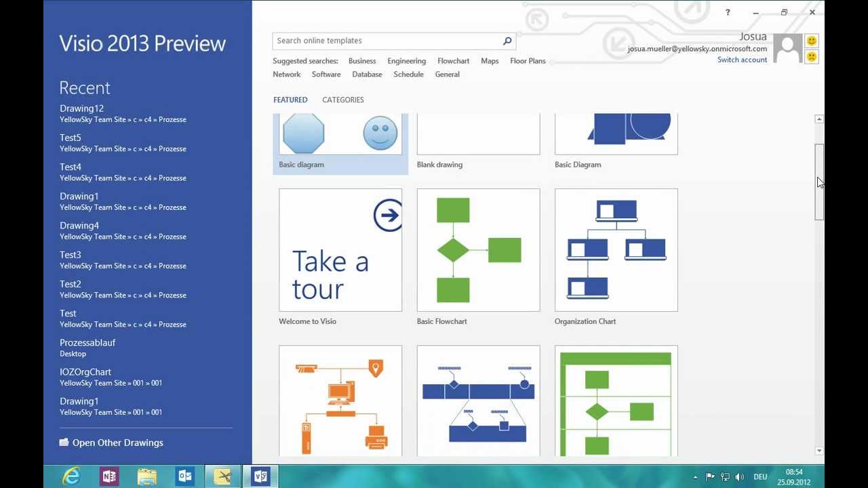Click the Database suggested search
This screenshot has width=868, height=488.
(367, 75)
